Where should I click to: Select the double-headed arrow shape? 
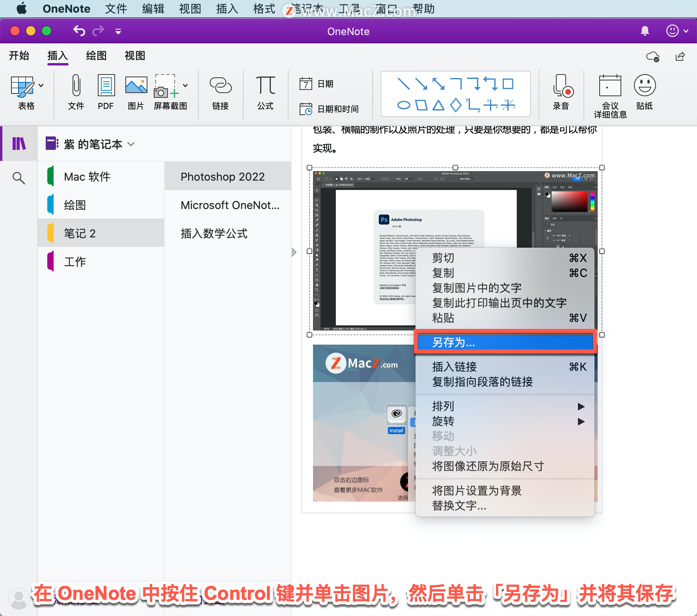[438, 84]
